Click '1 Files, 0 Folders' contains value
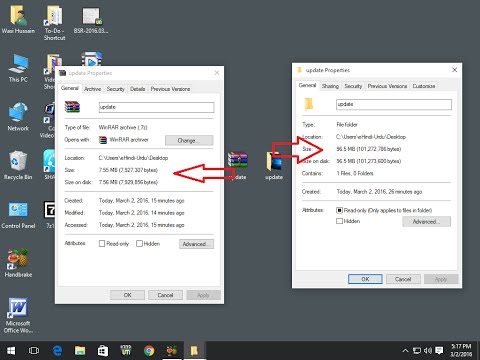The image size is (480, 360). 355,173
